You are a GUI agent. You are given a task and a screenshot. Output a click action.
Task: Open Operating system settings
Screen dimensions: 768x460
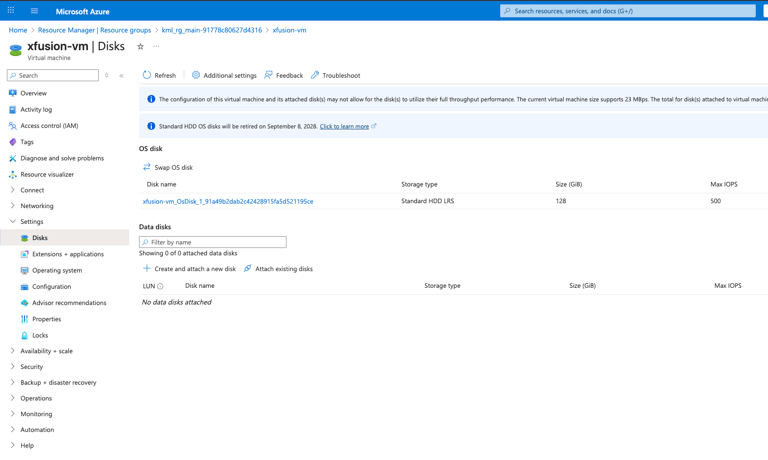pyautogui.click(x=57, y=270)
